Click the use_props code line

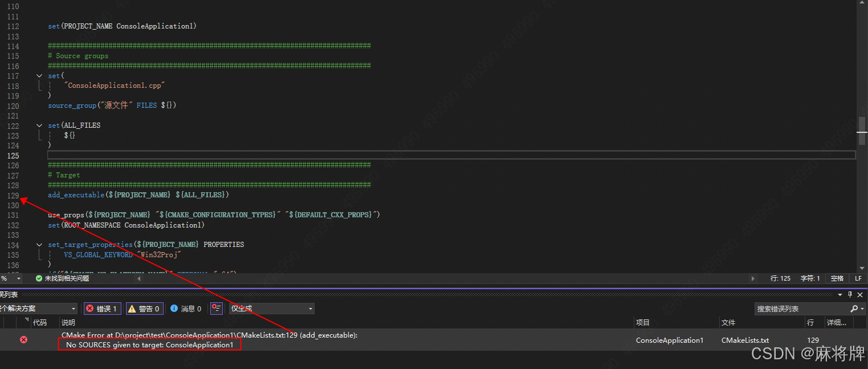[214, 215]
